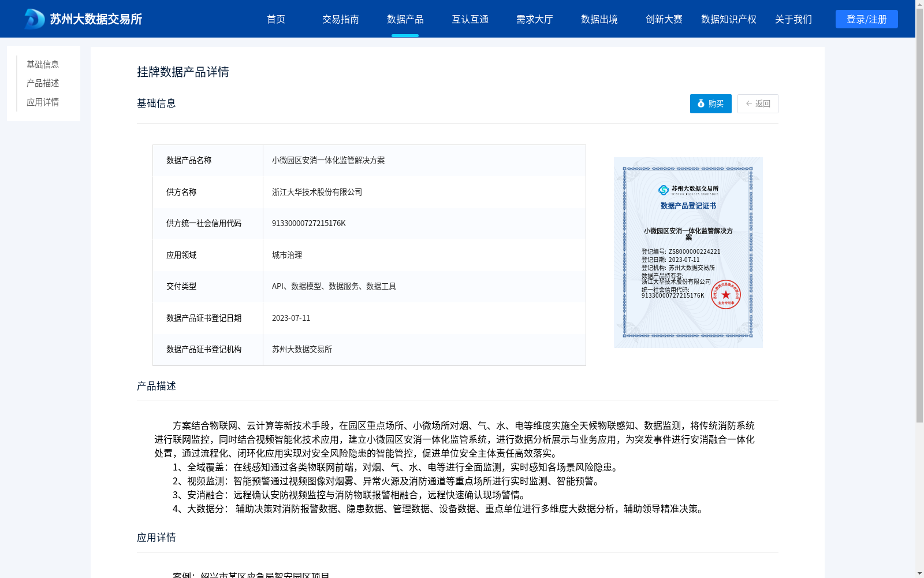
Task: Click the line starting 4、大数据分
Action: tap(439, 509)
